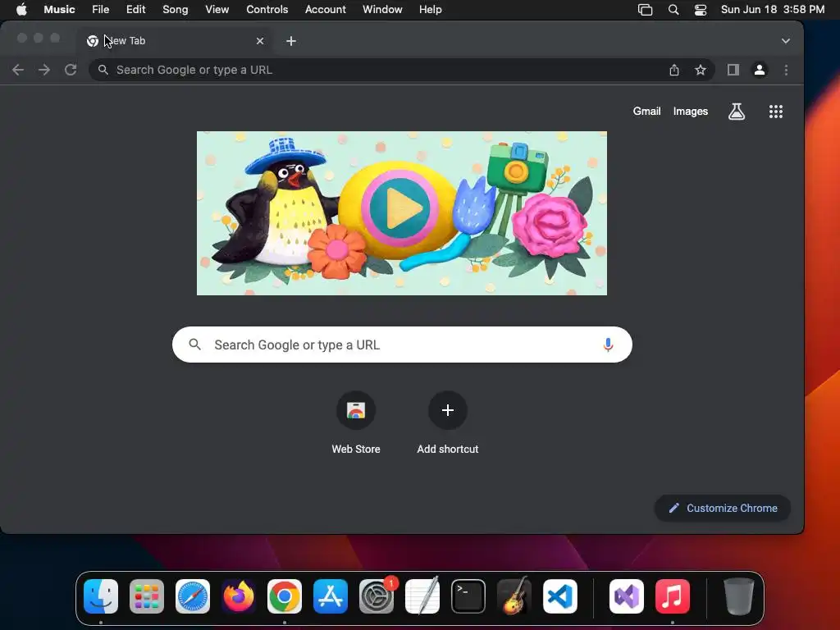Open Finder from the Dock
Image resolution: width=840 pixels, height=630 pixels.
coord(101,596)
